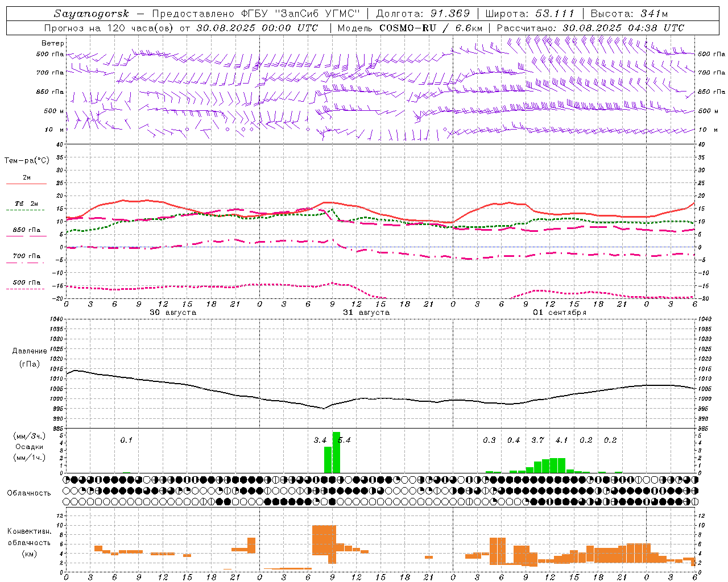The width and height of the screenshot is (728, 582).
Task: Click the station name Sayanogorsk in header
Action: coord(92,14)
